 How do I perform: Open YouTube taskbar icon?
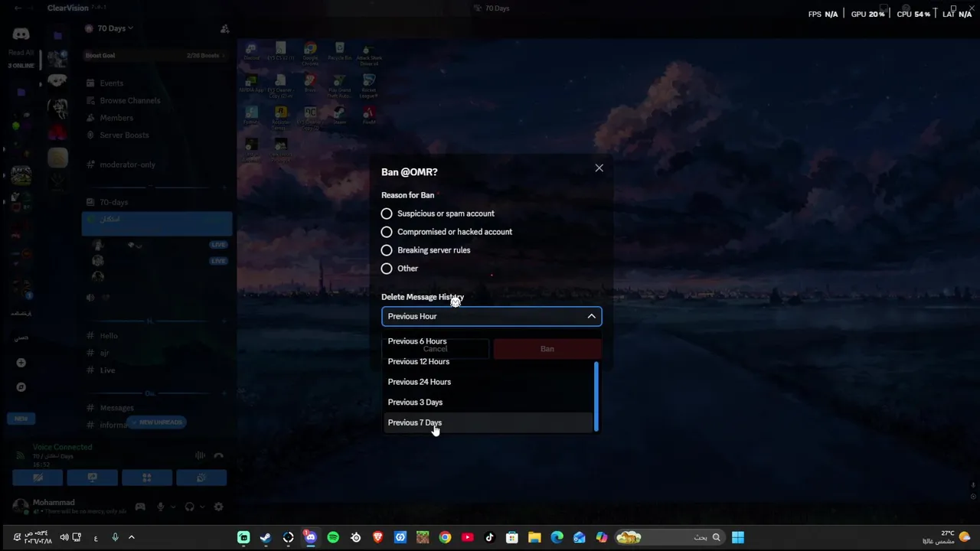467,537
